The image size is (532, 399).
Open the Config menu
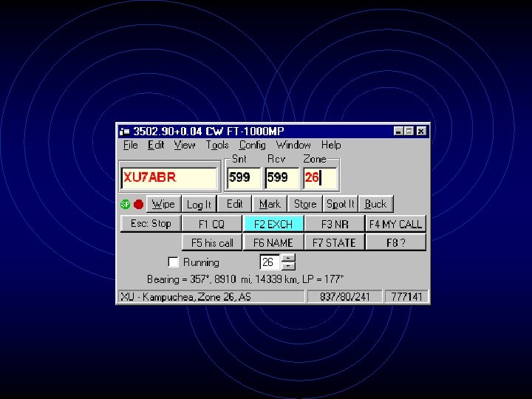(252, 146)
